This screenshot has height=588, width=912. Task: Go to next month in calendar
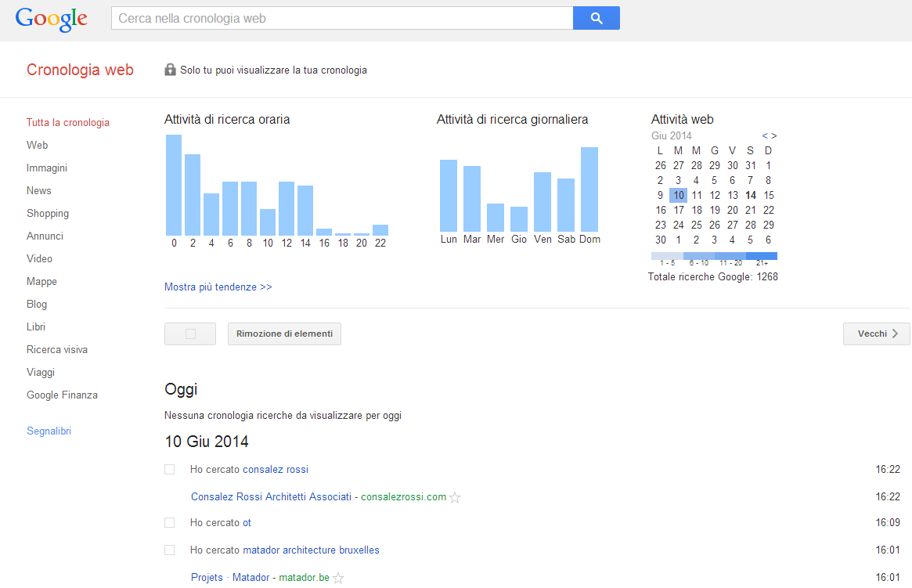774,135
